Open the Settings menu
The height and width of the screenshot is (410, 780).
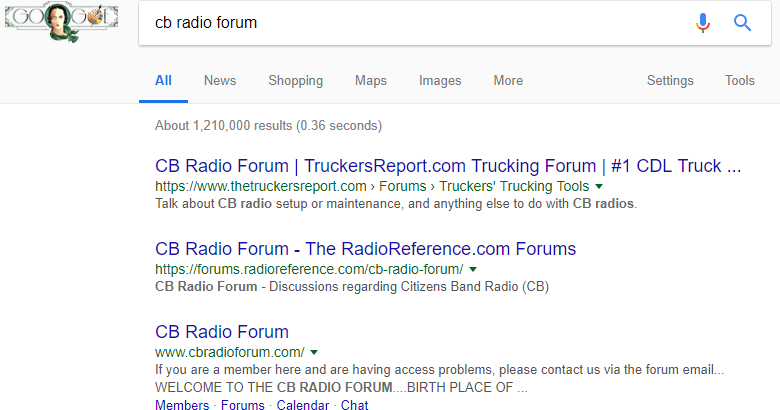tap(670, 81)
